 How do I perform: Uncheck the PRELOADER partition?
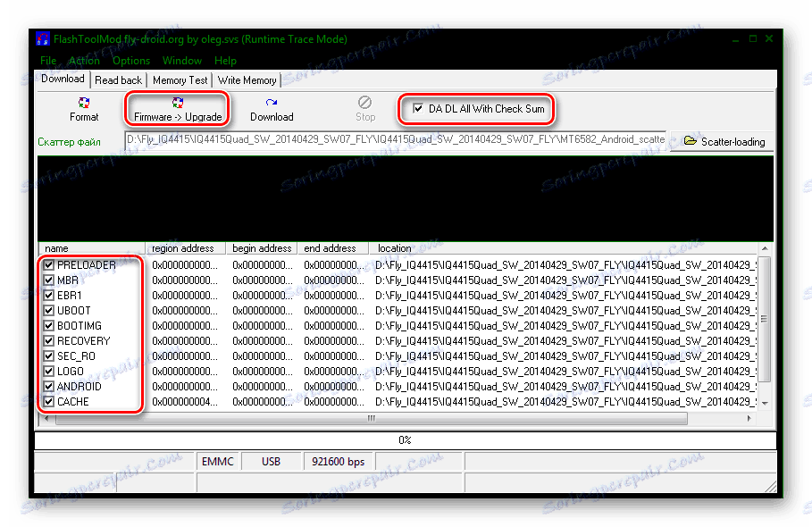[x=48, y=265]
